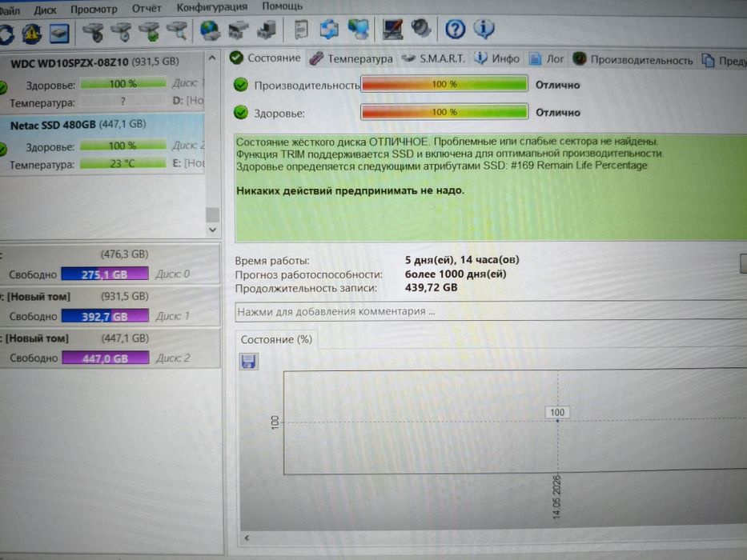The image size is (747, 560).
Task: Click the disk with computer tower icon
Action: coord(267,30)
